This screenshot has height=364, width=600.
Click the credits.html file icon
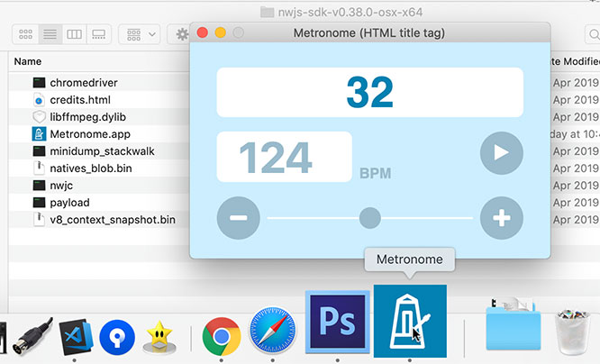(39, 100)
